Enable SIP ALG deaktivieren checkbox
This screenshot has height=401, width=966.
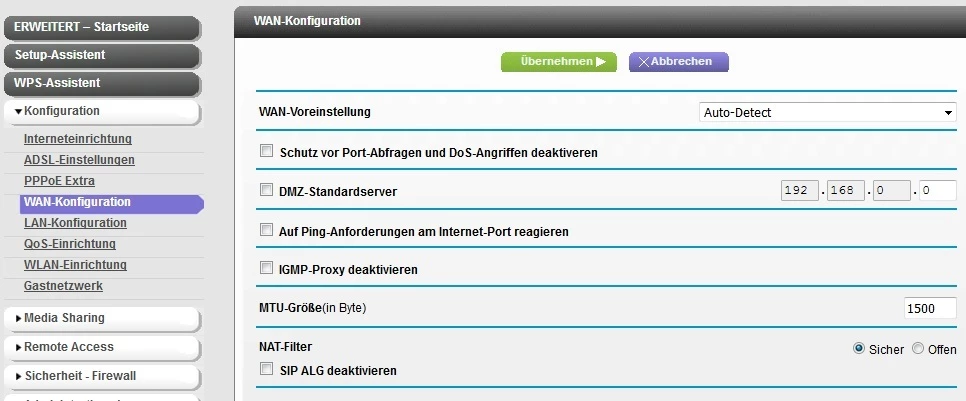pos(266,369)
